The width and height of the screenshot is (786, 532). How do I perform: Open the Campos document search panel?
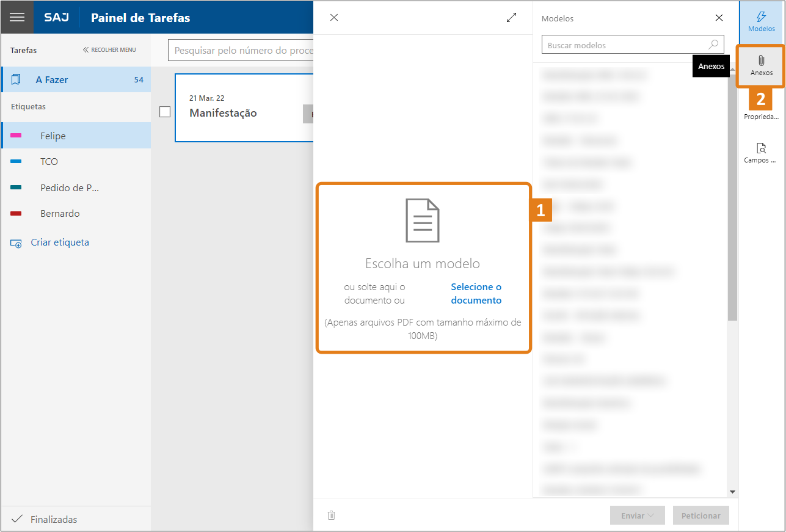point(761,153)
